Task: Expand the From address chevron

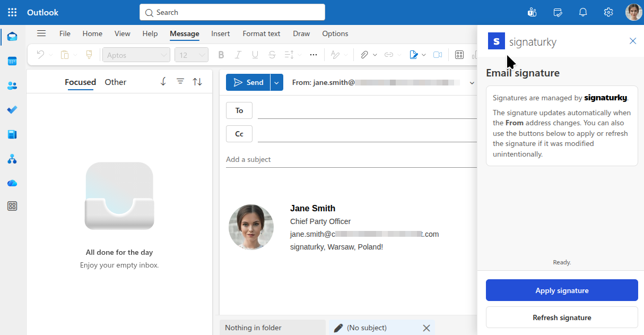Action: click(x=472, y=83)
